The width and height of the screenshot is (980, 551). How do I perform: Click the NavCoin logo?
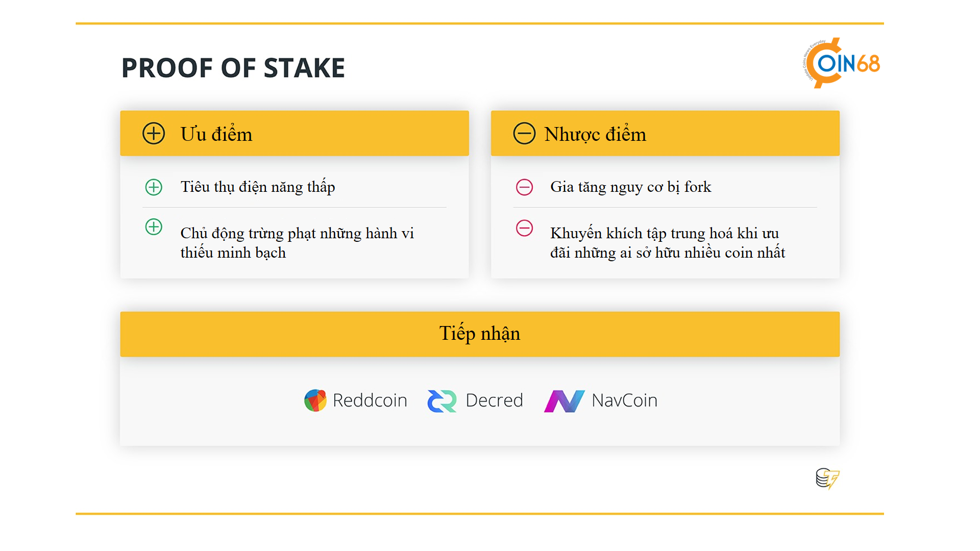[565, 401]
